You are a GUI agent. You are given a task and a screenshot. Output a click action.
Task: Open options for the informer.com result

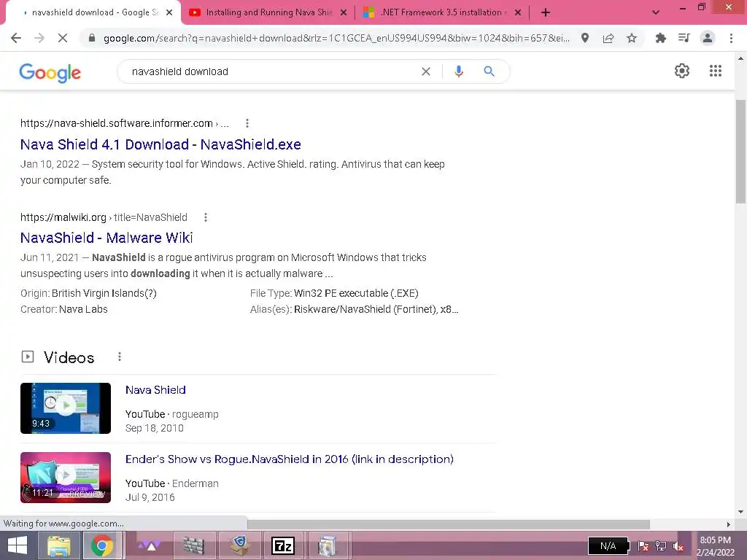point(247,123)
